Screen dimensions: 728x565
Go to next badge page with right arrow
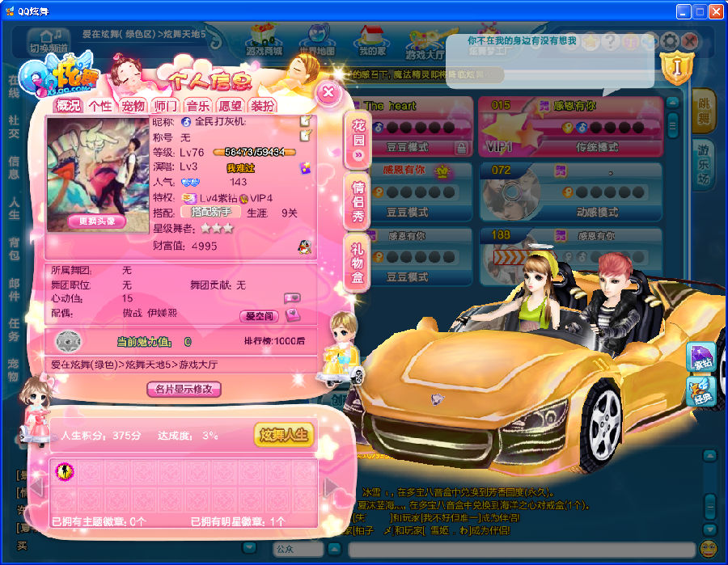[x=331, y=487]
